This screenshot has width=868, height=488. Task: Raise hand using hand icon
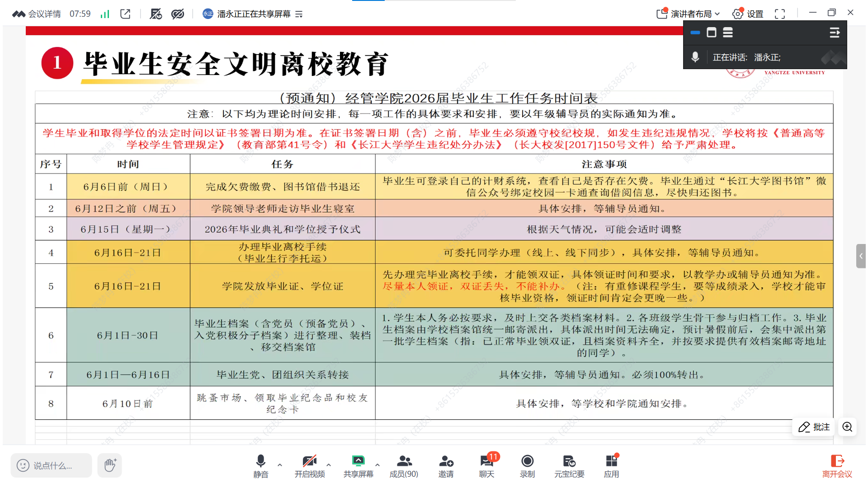[x=110, y=465]
